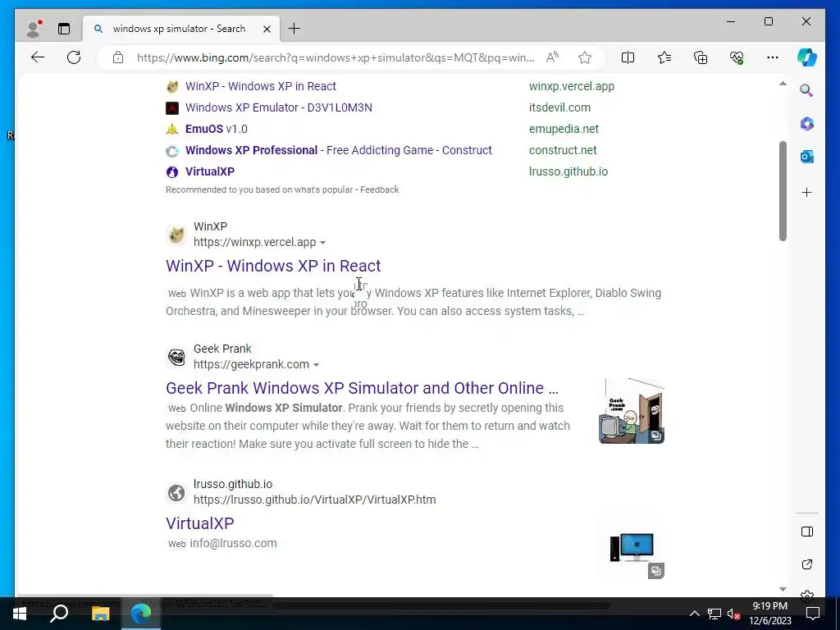
Task: Open Browser essentials heart icon
Action: point(737,57)
